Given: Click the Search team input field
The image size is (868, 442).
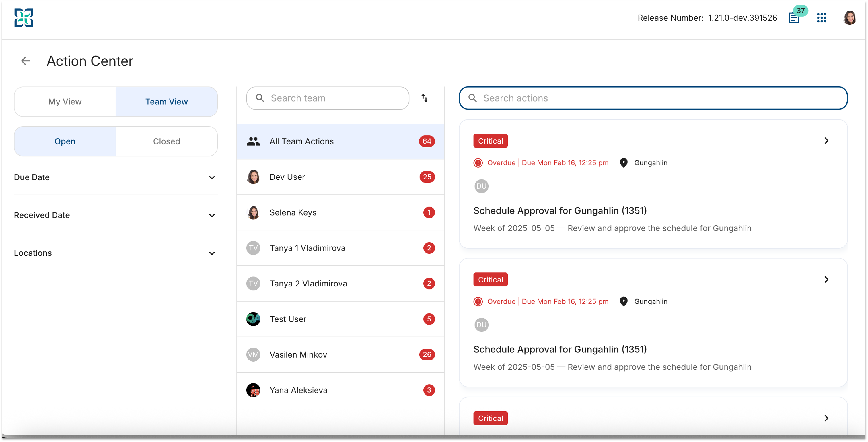Looking at the screenshot, I should click(328, 98).
